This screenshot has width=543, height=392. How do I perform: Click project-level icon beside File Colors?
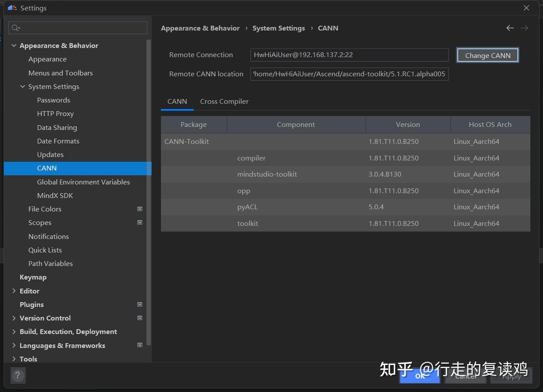pyautogui.click(x=140, y=209)
